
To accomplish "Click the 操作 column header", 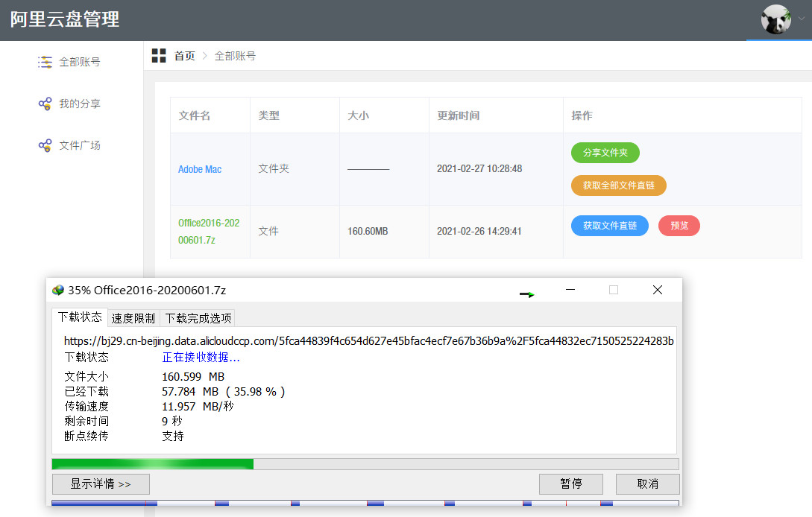I will (582, 115).
